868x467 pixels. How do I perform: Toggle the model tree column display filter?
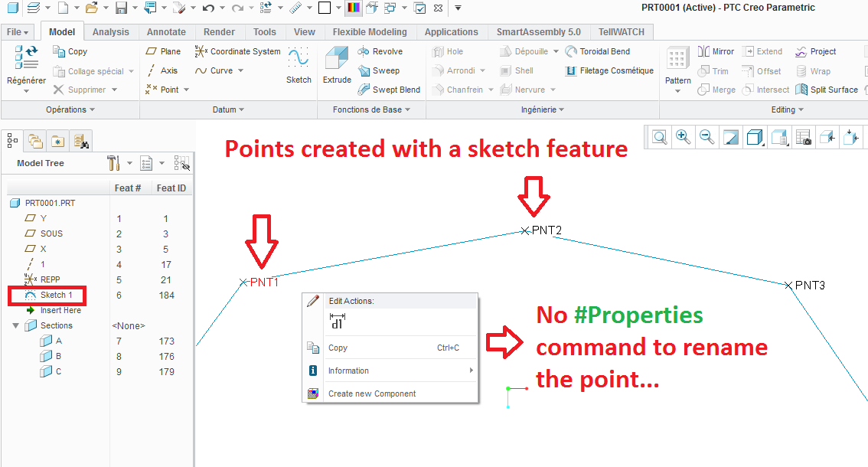(182, 163)
